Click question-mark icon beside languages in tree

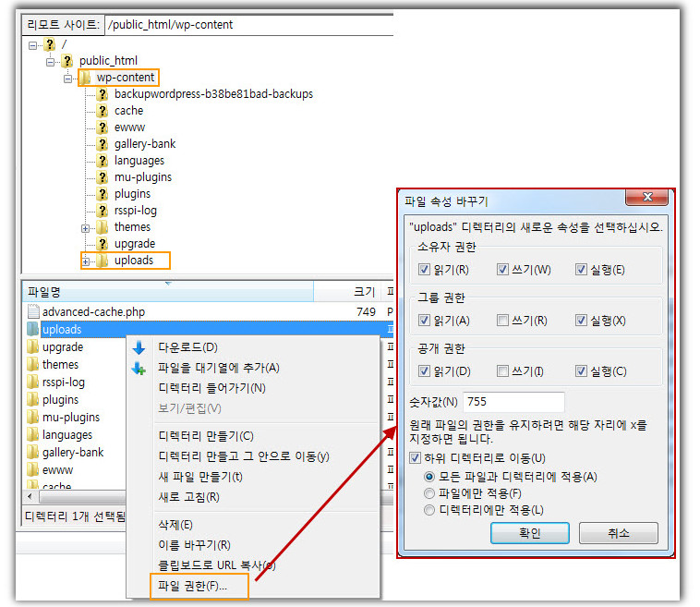click(x=103, y=161)
